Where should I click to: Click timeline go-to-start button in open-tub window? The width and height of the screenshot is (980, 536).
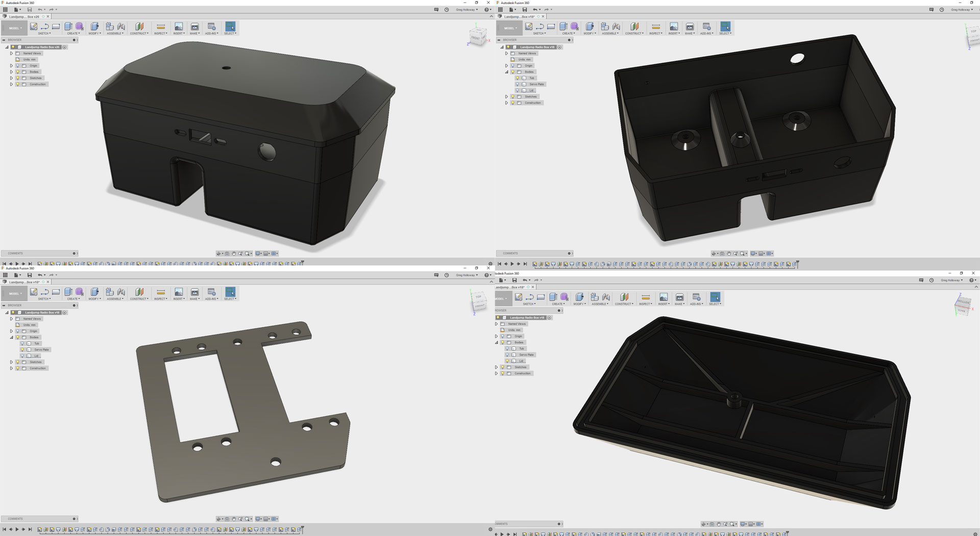500,264
